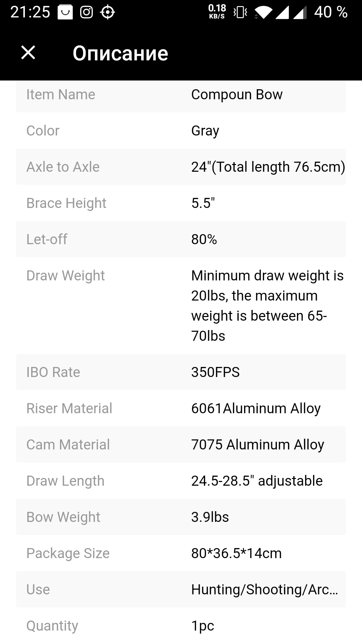Tap the Quantity 1pc value
This screenshot has height=644, width=362.
202,626
